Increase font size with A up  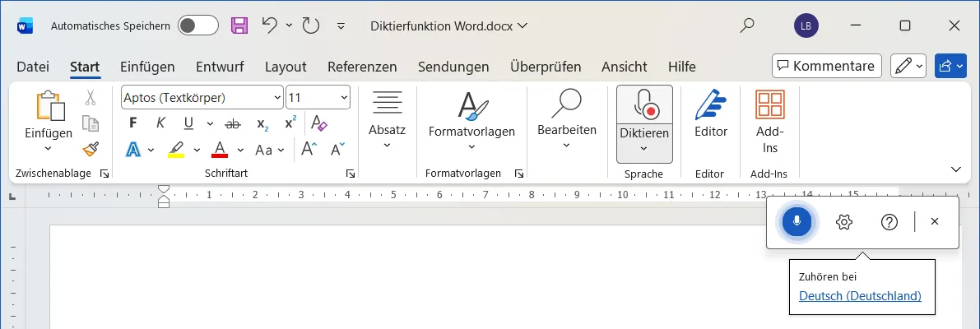point(309,149)
